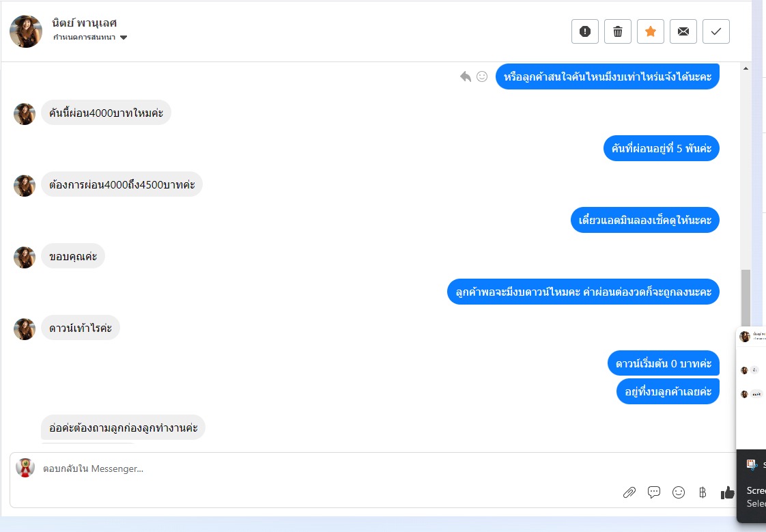
Task: Mark conversation unread with envelope icon
Action: click(x=683, y=31)
